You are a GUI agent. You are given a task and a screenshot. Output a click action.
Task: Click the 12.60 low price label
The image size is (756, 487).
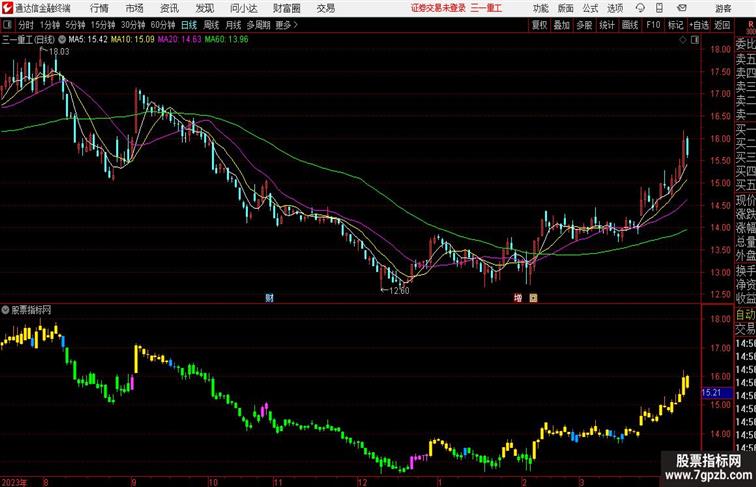[x=399, y=291]
